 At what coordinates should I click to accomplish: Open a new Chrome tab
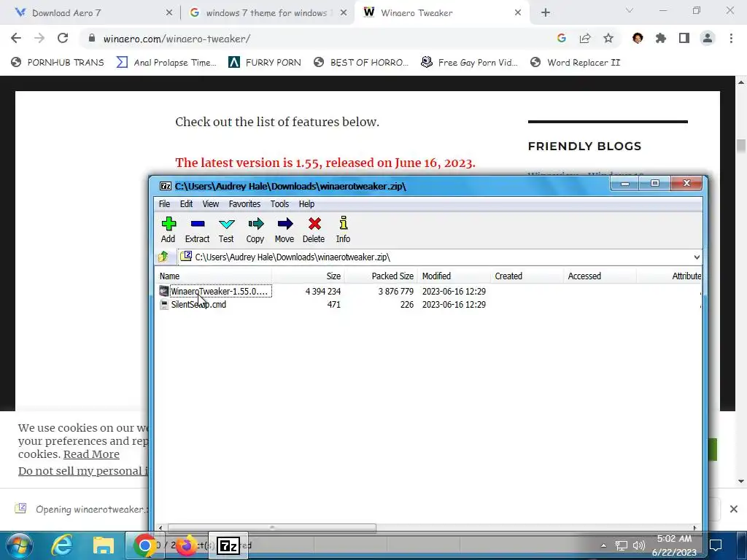546,13
